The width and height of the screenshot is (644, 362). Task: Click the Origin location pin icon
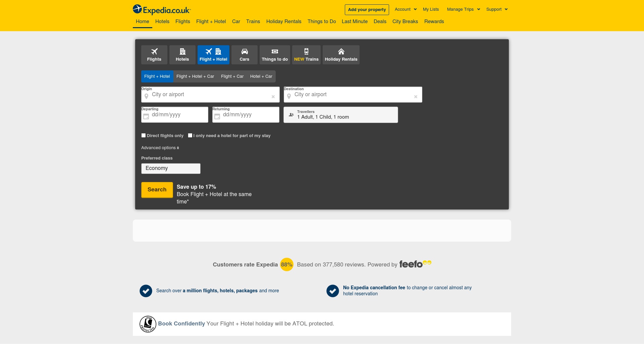tap(146, 97)
